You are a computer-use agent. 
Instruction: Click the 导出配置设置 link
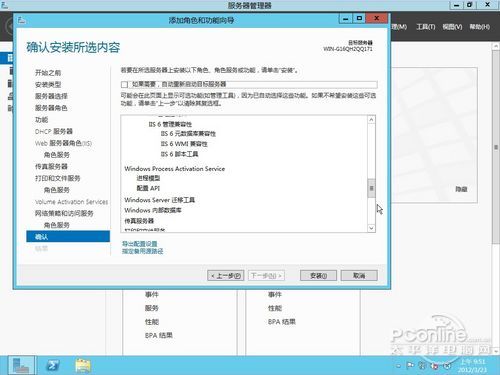(139, 244)
